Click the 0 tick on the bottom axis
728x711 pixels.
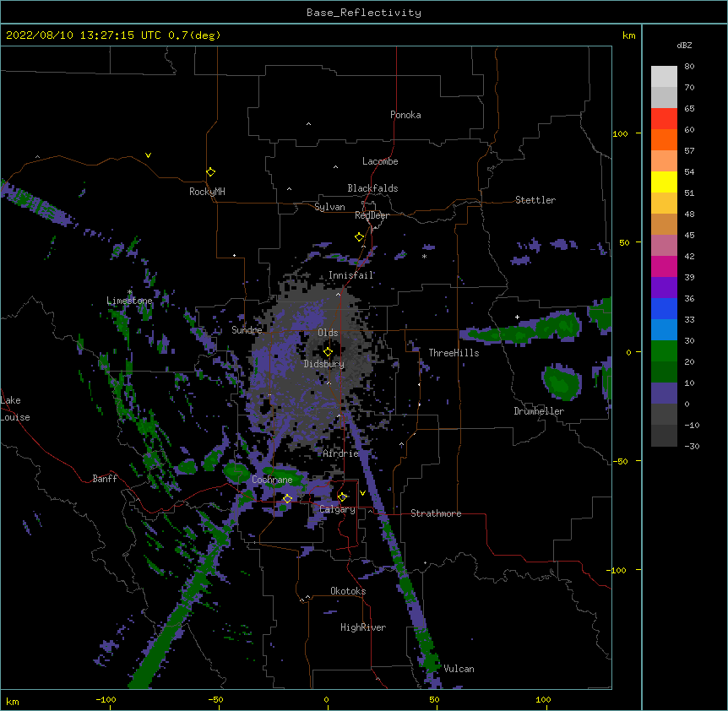tap(326, 699)
